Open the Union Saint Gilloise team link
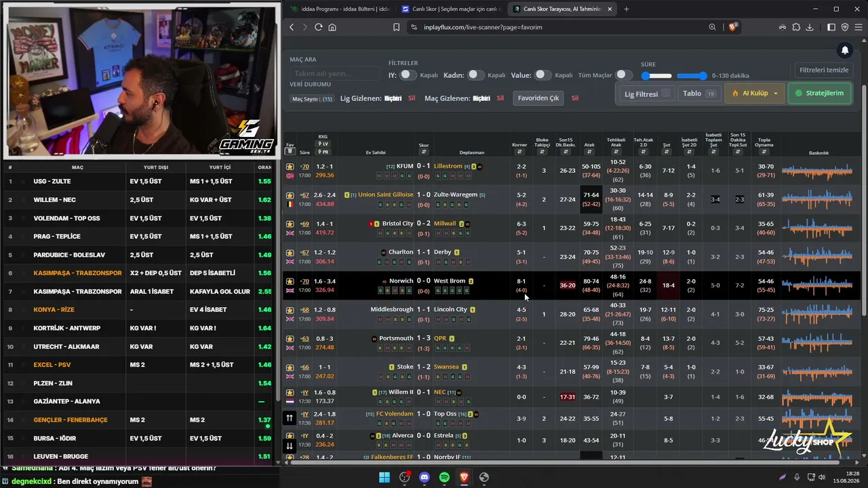The width and height of the screenshot is (868, 488). (x=385, y=195)
